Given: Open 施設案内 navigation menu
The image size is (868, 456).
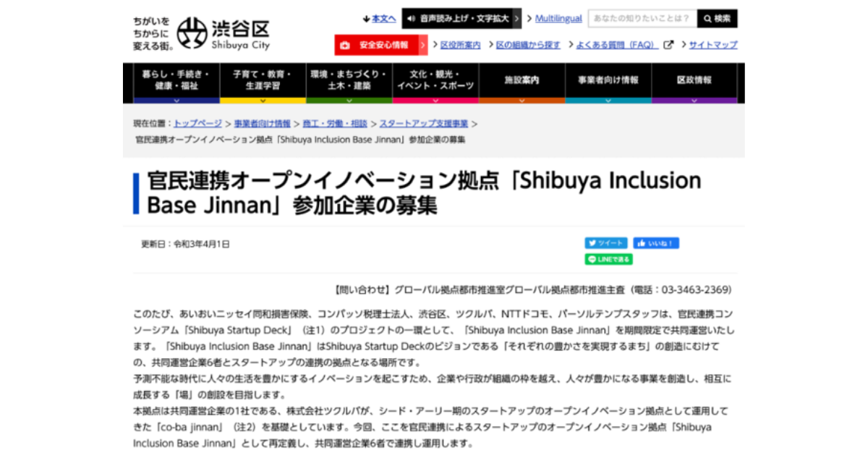Looking at the screenshot, I should point(522,80).
